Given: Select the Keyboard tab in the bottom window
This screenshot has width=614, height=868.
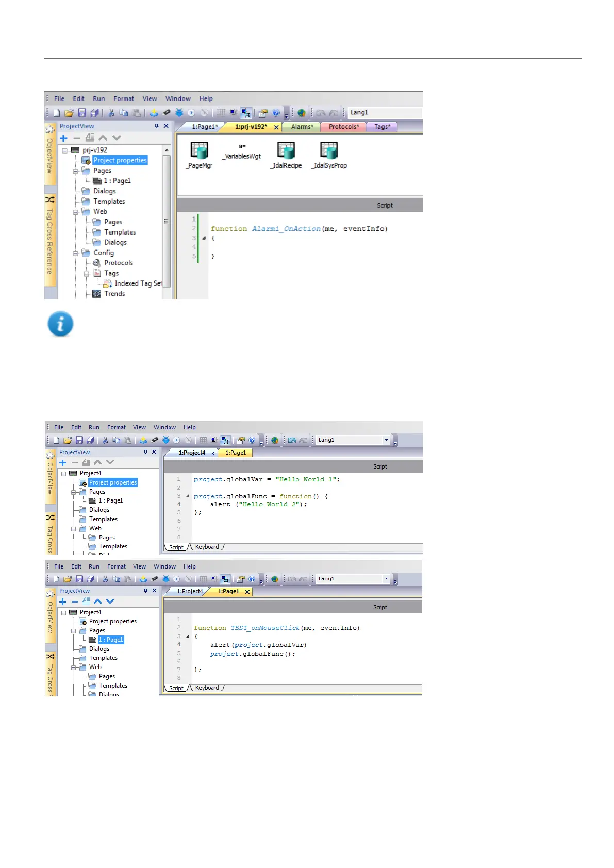Looking at the screenshot, I should tap(207, 688).
